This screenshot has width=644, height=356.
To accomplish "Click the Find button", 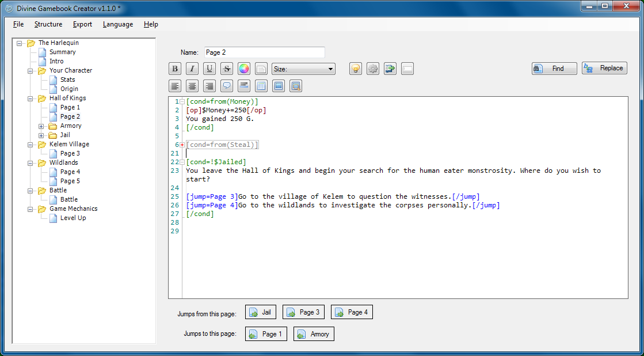I will 554,68.
